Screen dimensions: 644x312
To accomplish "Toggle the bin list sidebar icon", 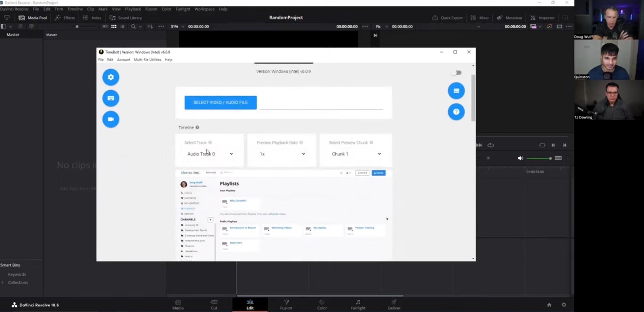I will coord(3,26).
